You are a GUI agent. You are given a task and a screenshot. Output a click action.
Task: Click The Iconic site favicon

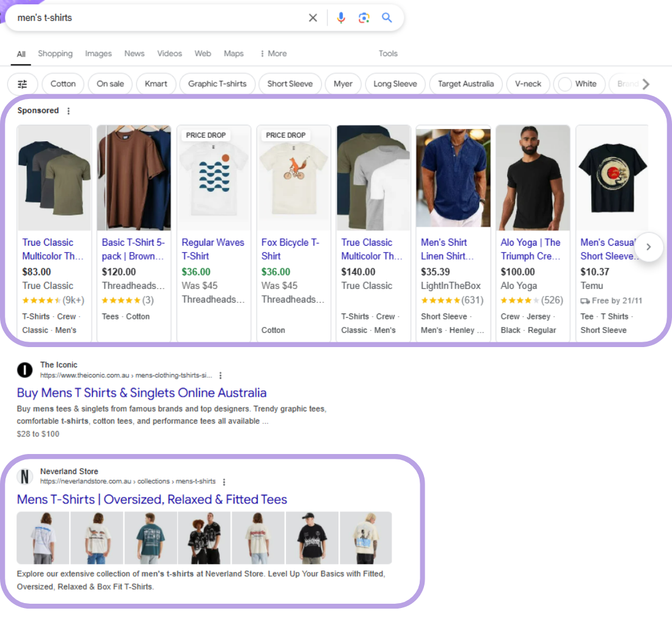(24, 370)
